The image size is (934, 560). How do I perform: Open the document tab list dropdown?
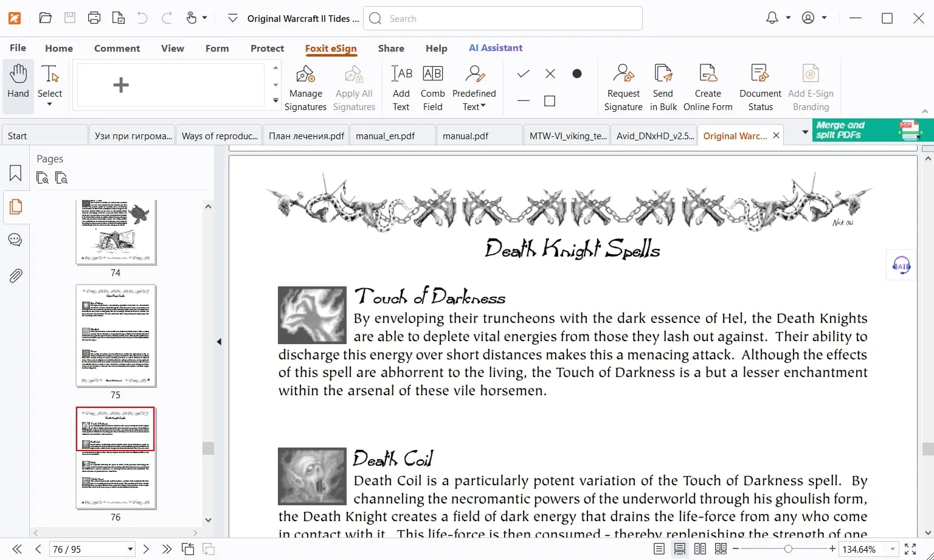pyautogui.click(x=805, y=133)
